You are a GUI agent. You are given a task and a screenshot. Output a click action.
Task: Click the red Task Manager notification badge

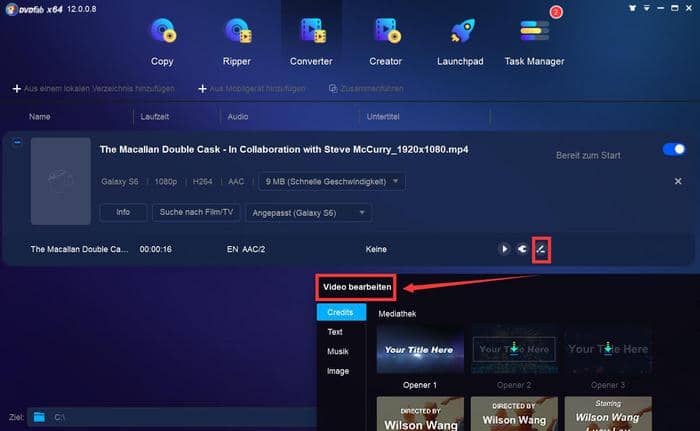pyautogui.click(x=556, y=12)
